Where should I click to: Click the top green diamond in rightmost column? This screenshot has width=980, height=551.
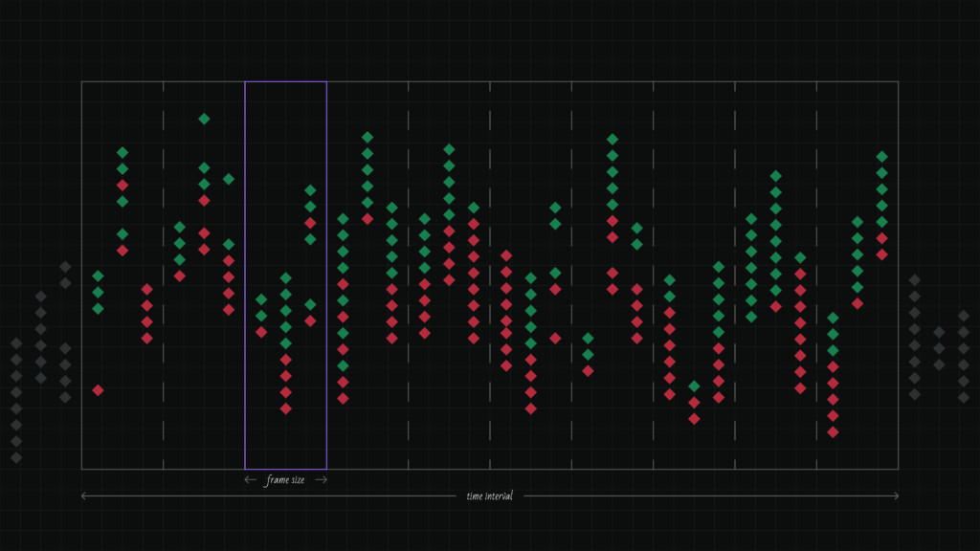click(882, 156)
